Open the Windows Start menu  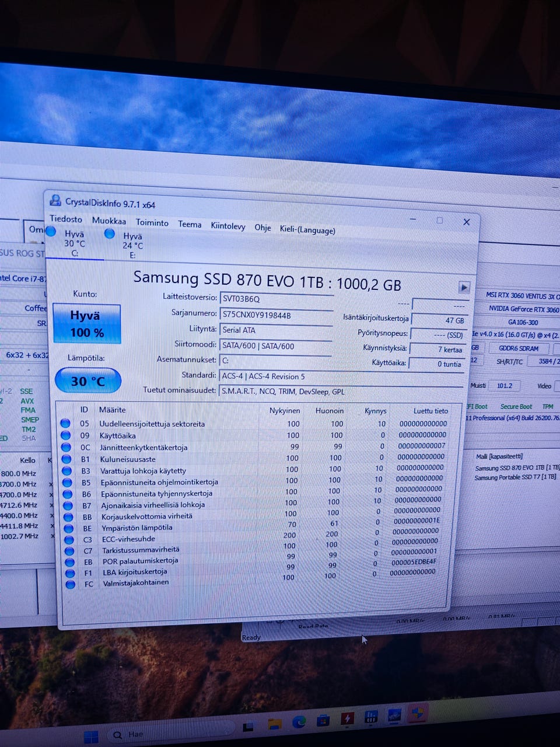(91, 736)
